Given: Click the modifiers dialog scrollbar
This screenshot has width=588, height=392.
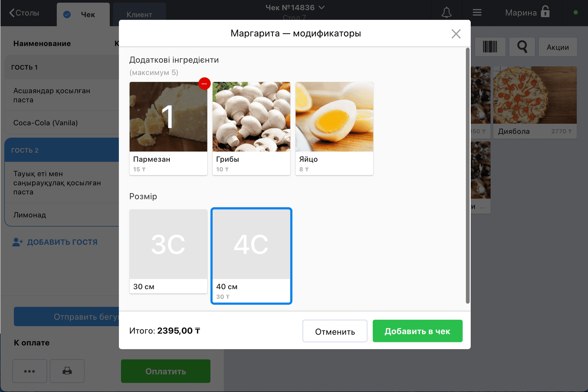Looking at the screenshot, I should pyautogui.click(x=468, y=175).
